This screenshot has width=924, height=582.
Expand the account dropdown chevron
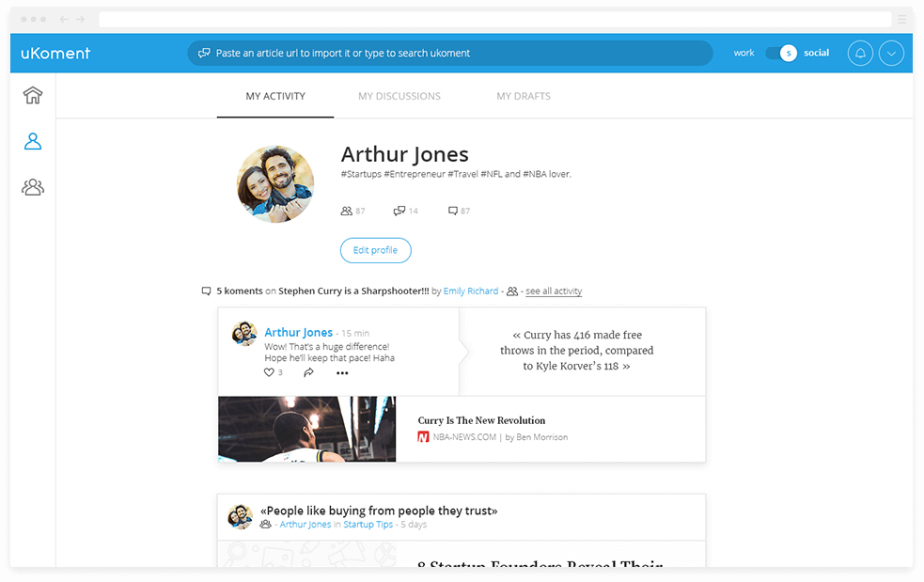pyautogui.click(x=891, y=54)
